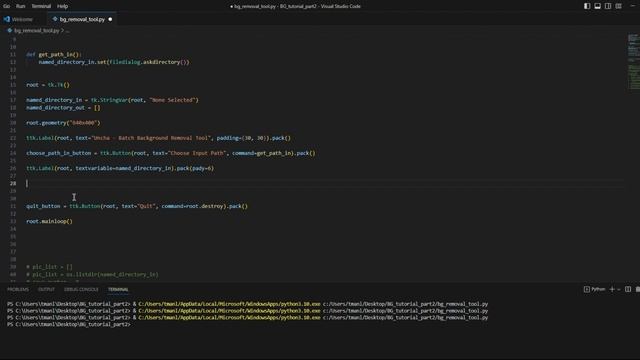Click the VS Code icon on Welcome tab
Screen dimensions: 640x360
tap(7, 19)
